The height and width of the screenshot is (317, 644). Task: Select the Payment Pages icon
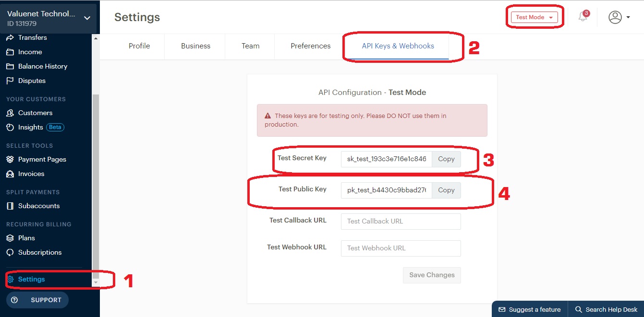[x=12, y=159]
